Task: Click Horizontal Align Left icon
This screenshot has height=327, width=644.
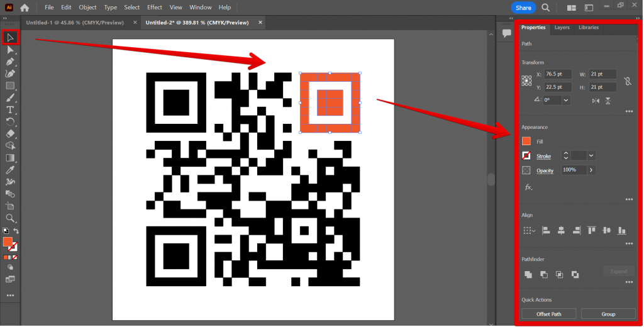Action: tap(546, 230)
